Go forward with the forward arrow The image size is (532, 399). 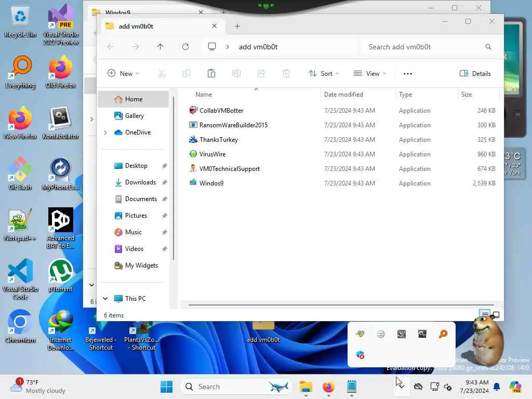click(x=136, y=46)
